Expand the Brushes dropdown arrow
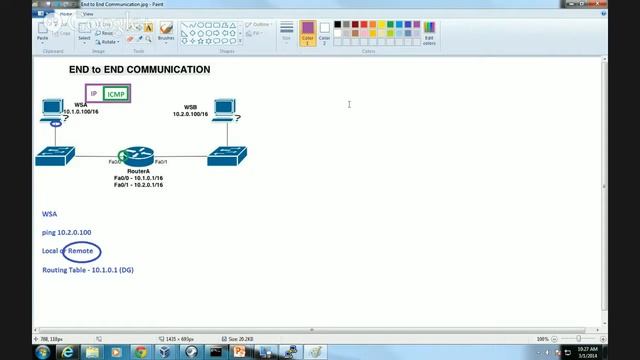The image size is (640, 360). pos(166,43)
